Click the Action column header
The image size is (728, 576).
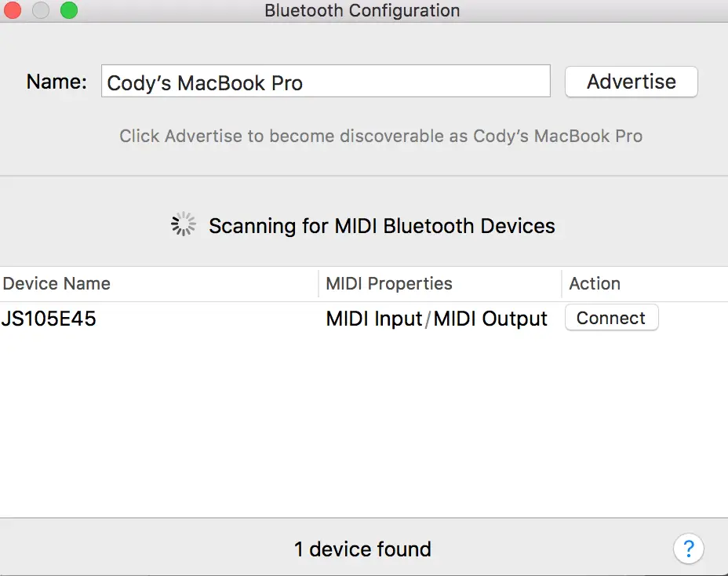click(x=595, y=283)
